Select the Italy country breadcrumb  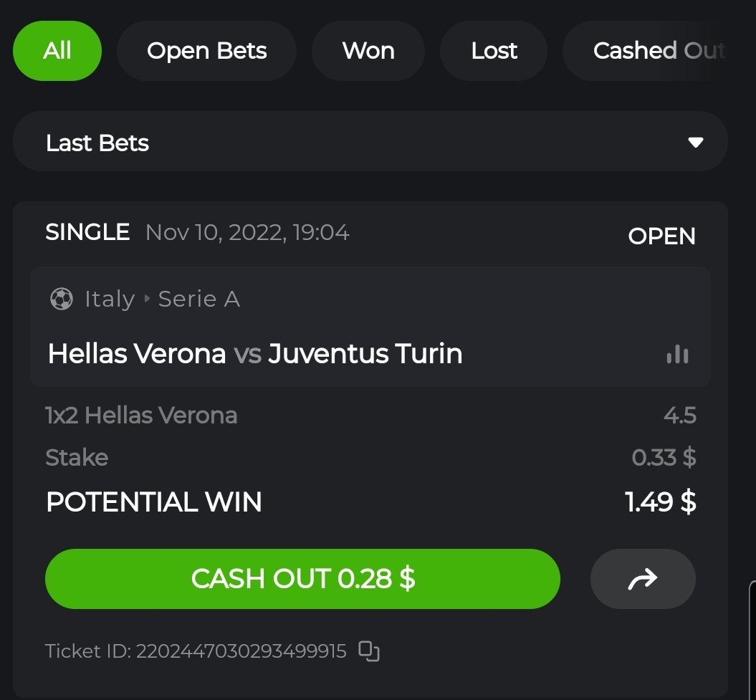tap(109, 299)
